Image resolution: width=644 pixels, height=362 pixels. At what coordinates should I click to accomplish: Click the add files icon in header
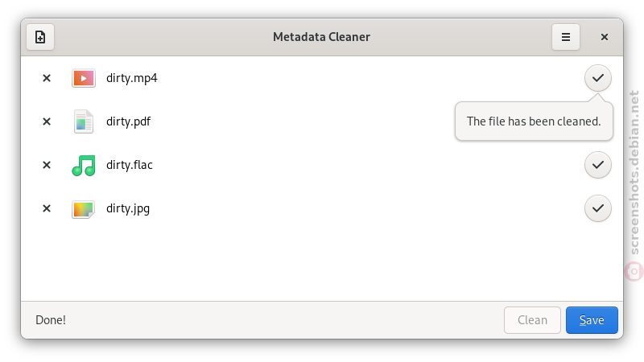(x=40, y=37)
